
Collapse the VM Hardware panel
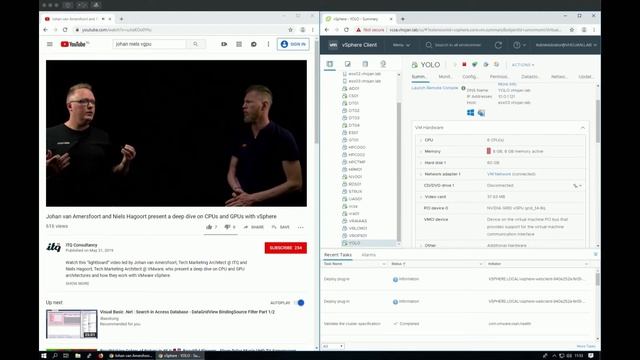pos(582,128)
